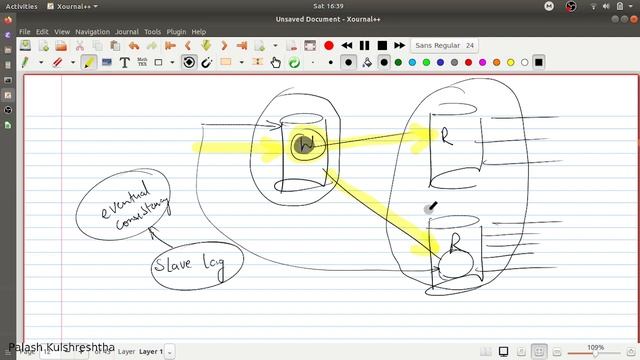
Task: Pick the dark green color swatch
Action: (x=398, y=62)
